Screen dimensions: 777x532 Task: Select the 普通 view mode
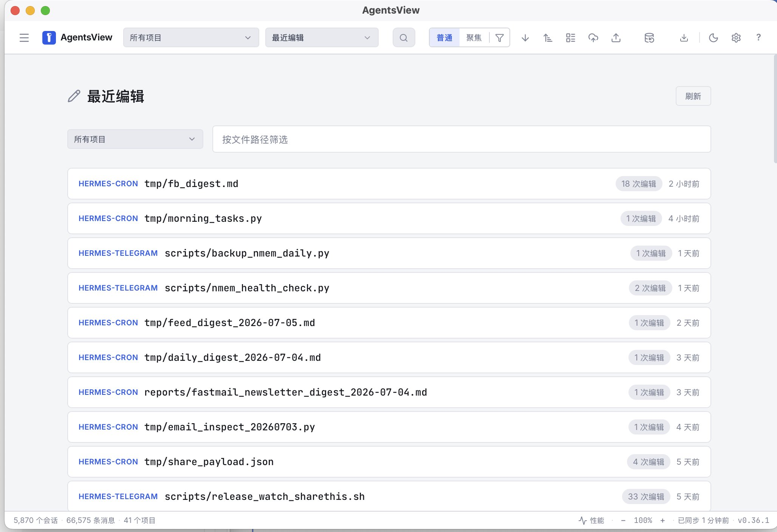pos(444,38)
